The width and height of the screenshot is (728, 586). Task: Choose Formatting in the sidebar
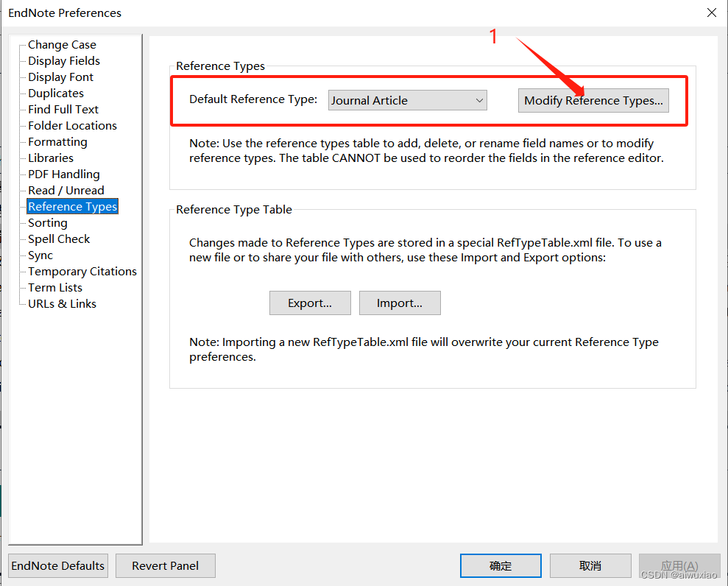pyautogui.click(x=57, y=141)
